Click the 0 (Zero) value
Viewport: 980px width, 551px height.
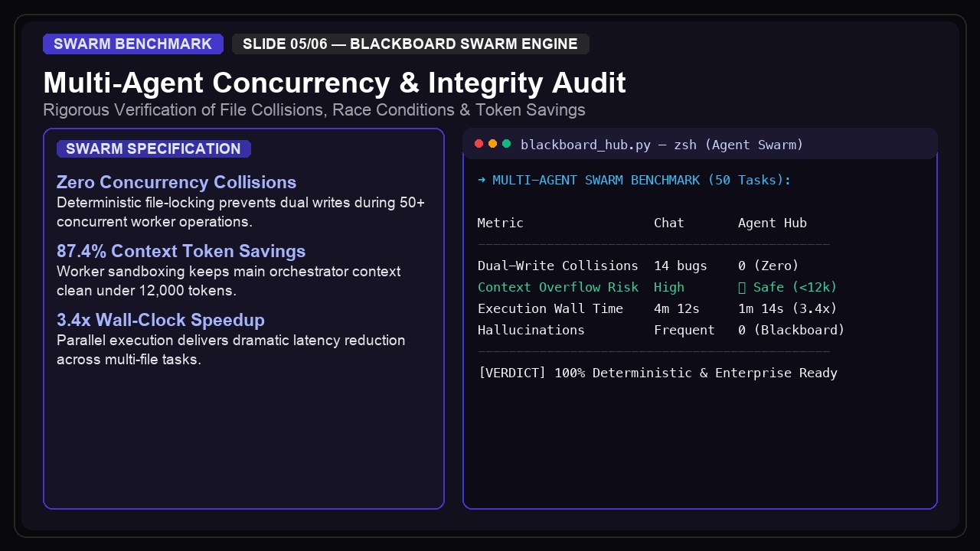click(769, 266)
